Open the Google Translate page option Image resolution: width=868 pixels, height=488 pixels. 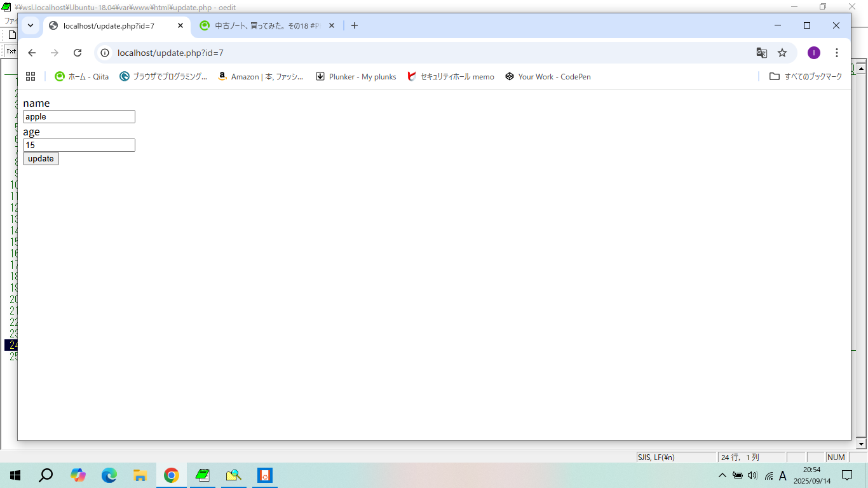tap(761, 53)
